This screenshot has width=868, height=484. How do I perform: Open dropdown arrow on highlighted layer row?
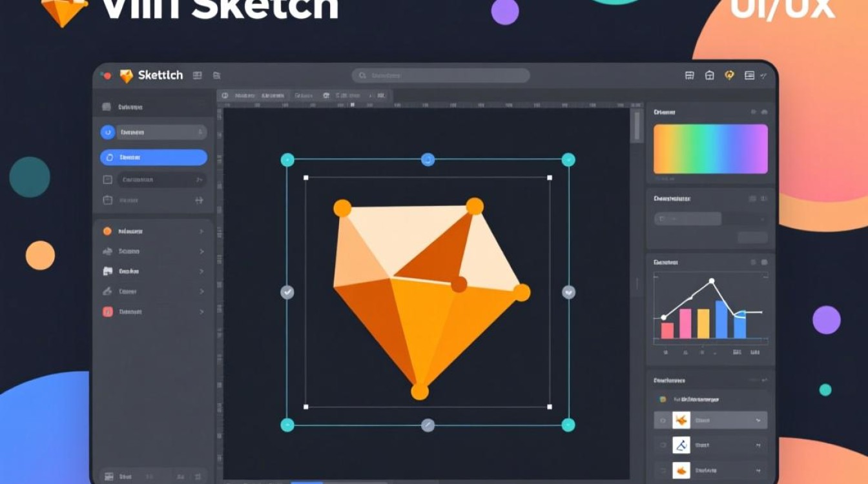758,421
